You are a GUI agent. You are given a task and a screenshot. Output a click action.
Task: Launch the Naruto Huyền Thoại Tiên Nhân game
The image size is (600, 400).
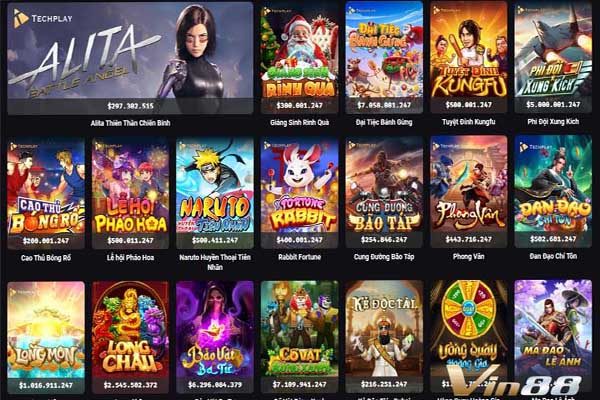click(215, 193)
